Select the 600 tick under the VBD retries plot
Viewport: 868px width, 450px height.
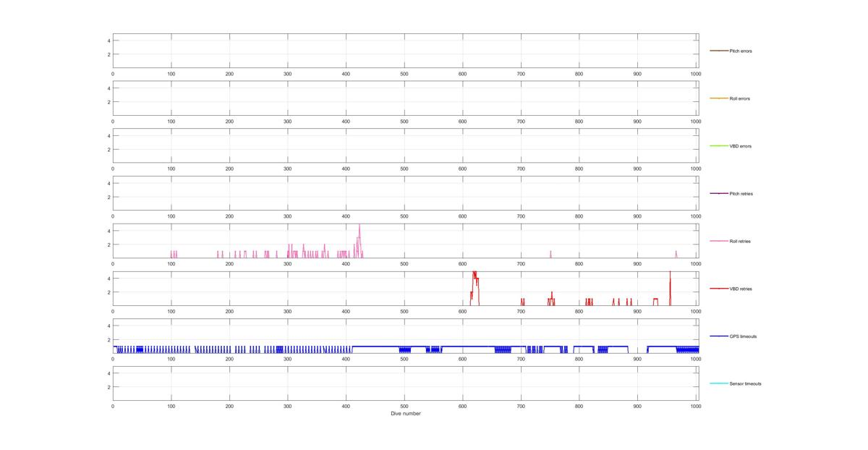(462, 312)
